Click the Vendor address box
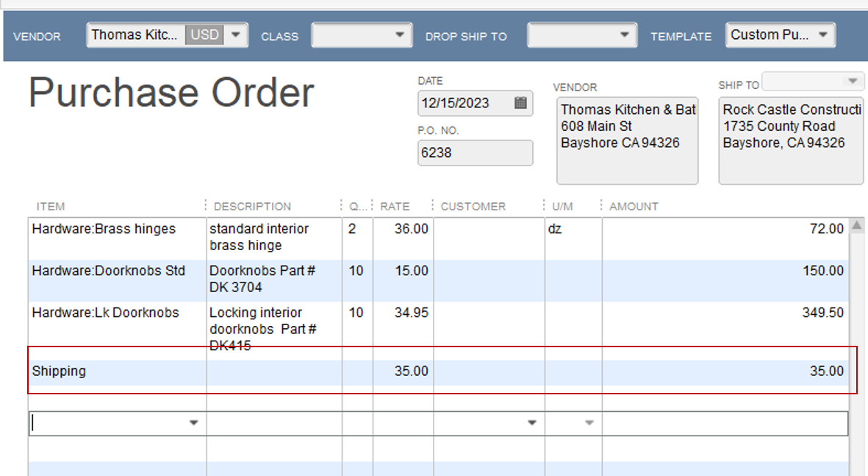This screenshot has height=476, width=868. [627, 141]
